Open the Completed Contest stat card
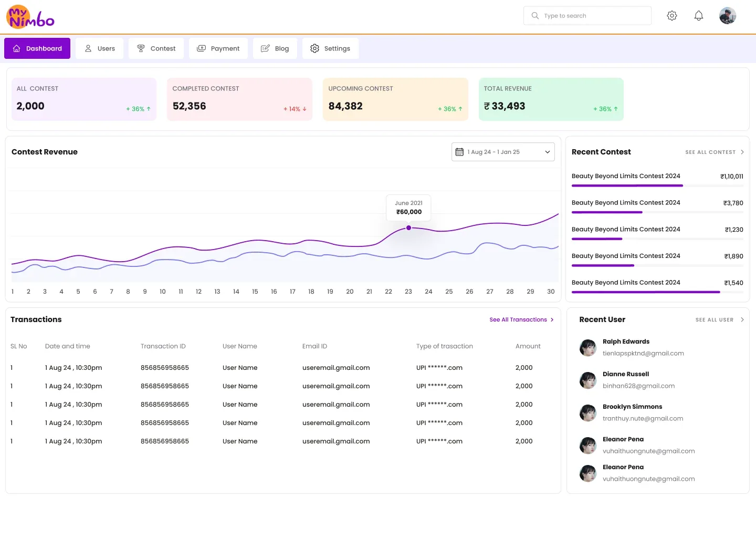Screen dimensions: 756x548 click(x=239, y=99)
